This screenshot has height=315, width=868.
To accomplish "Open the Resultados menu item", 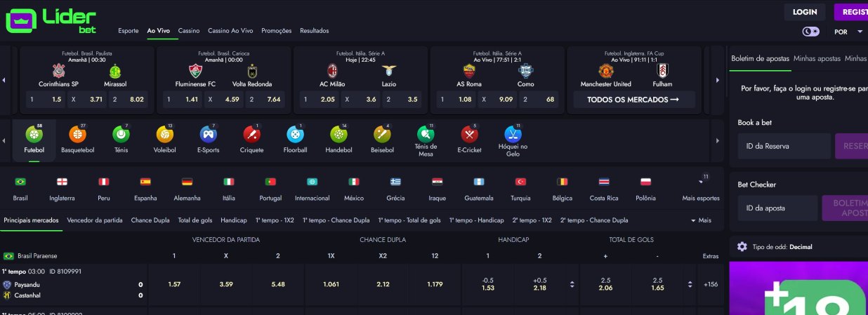I will [x=314, y=31].
